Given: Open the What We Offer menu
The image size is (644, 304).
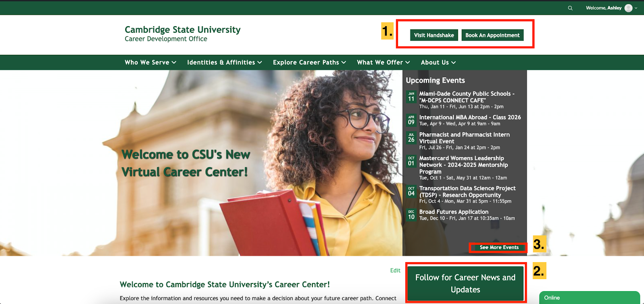Looking at the screenshot, I should (x=383, y=62).
